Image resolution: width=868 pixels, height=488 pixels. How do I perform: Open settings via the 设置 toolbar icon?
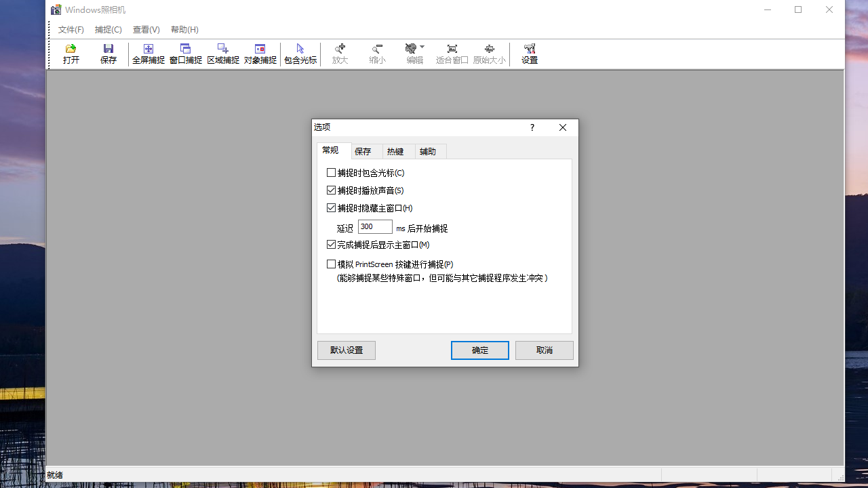pyautogui.click(x=529, y=54)
